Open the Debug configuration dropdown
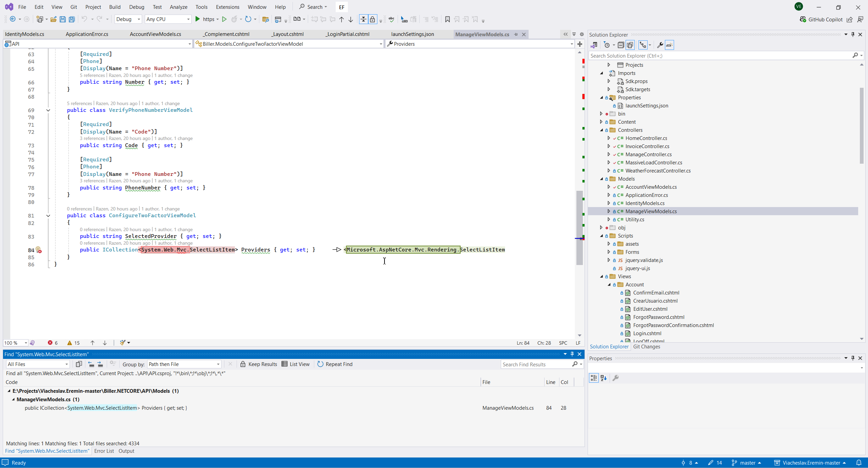 [x=128, y=19]
